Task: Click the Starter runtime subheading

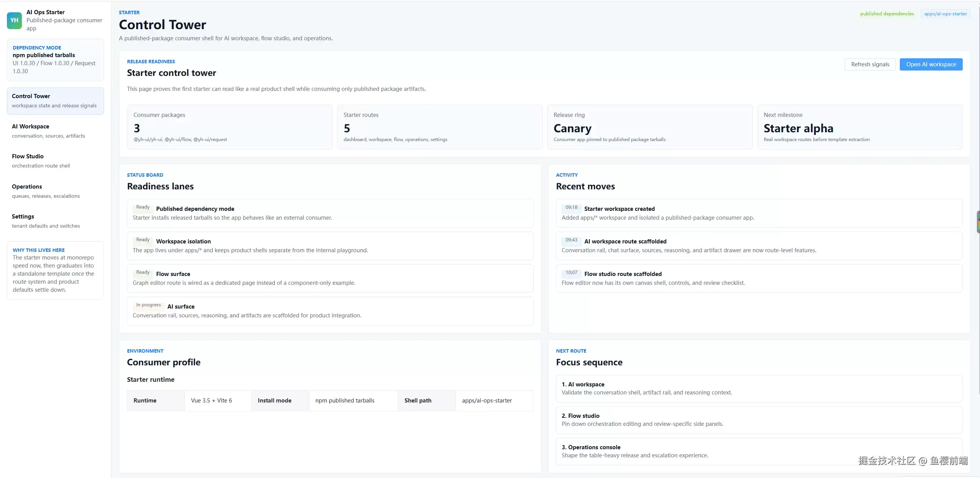Action: (x=151, y=379)
